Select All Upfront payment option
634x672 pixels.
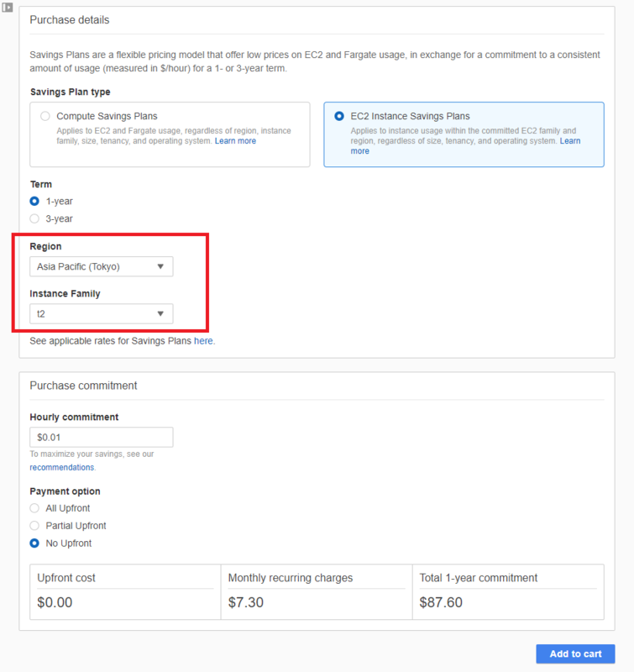(x=34, y=508)
